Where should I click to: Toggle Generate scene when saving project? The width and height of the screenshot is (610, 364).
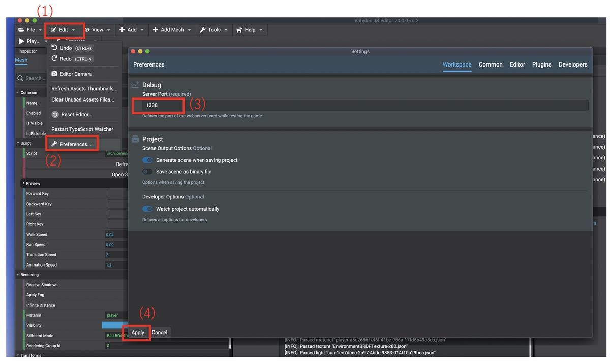click(147, 160)
